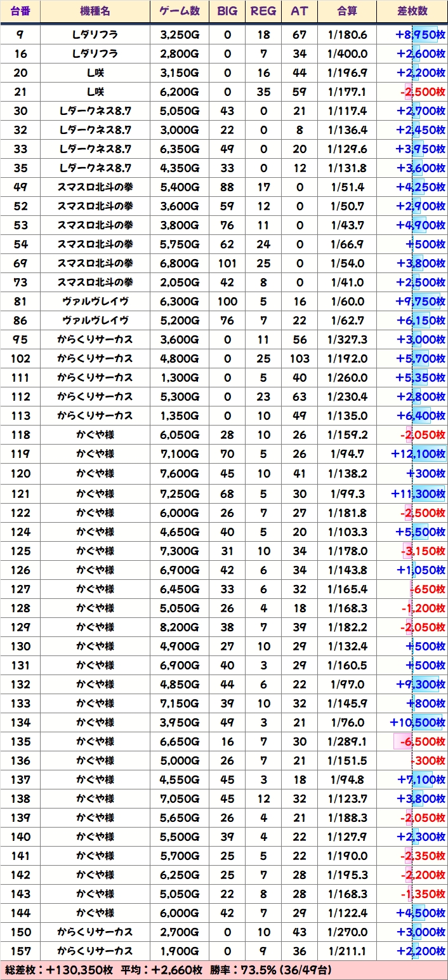Viewport: 448px width, 980px height.
Task: Select the 6,250G game count cell
Action: (180, 875)
